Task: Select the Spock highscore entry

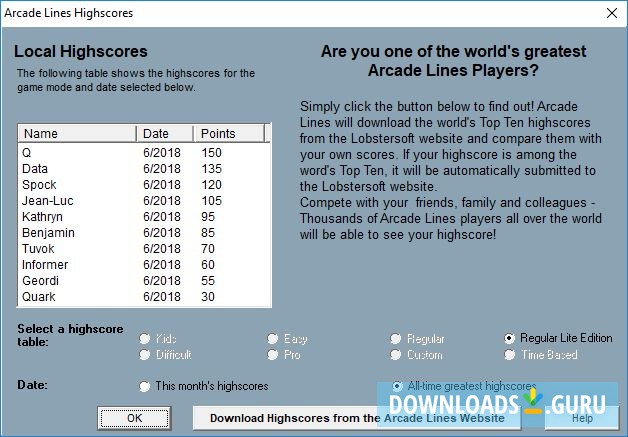Action: pyautogui.click(x=144, y=185)
